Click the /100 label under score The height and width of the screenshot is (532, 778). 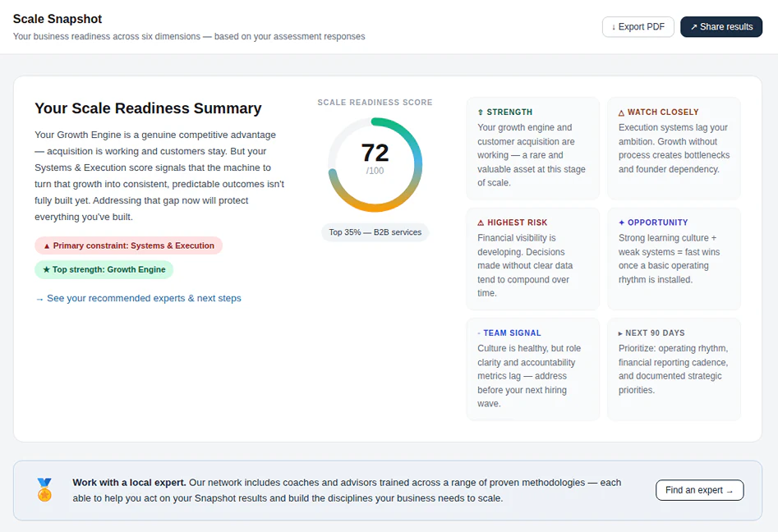click(x=375, y=171)
